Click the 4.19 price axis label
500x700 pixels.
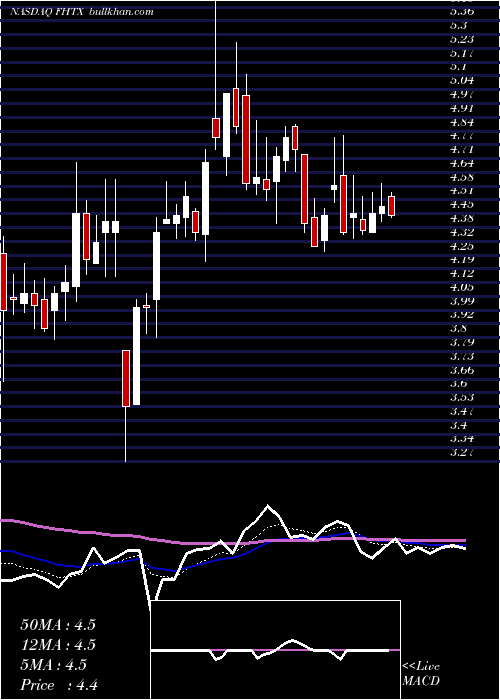(x=462, y=259)
